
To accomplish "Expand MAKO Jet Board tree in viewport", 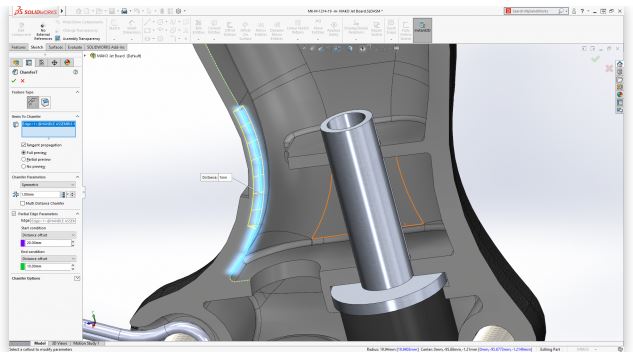I will [x=86, y=56].
